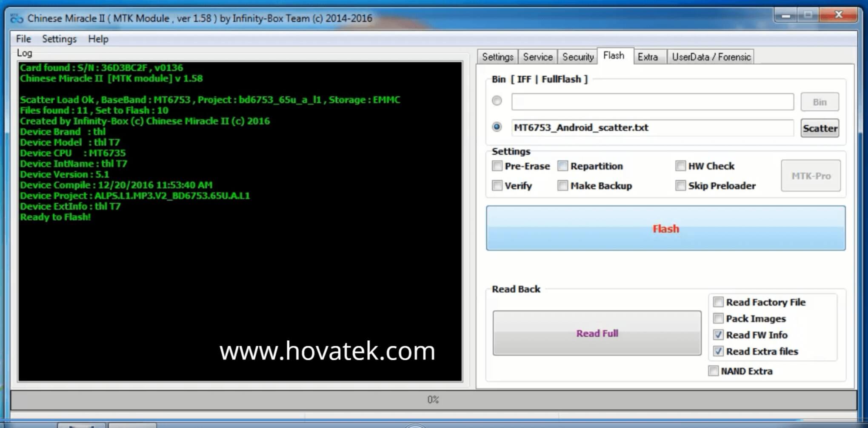Click the Flash button

point(665,229)
